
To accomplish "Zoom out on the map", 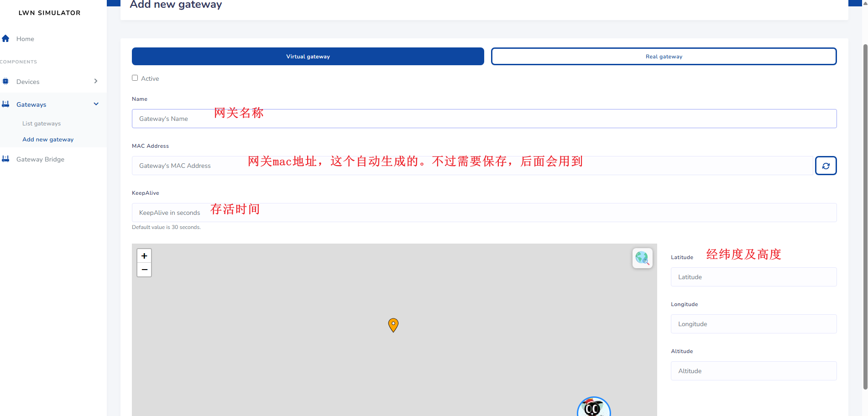I will pyautogui.click(x=144, y=270).
